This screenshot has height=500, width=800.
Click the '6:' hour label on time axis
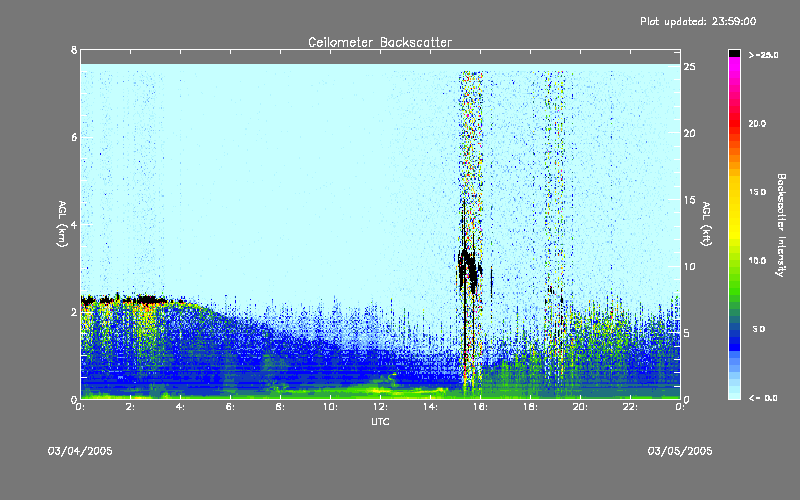coord(231,407)
